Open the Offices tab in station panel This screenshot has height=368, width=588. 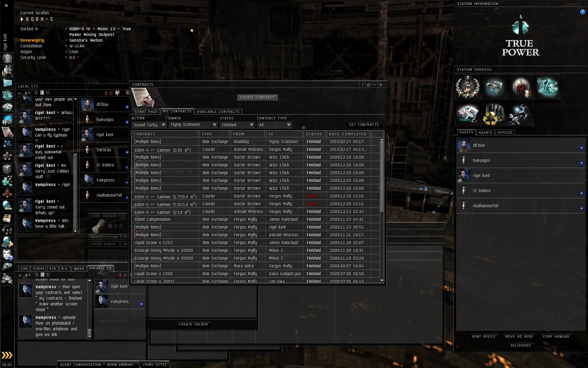click(505, 132)
